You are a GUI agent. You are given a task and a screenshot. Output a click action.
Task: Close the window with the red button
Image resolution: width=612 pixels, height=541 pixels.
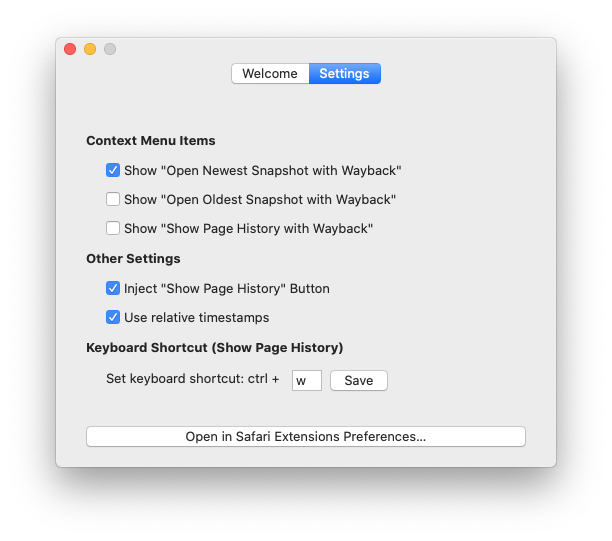70,49
